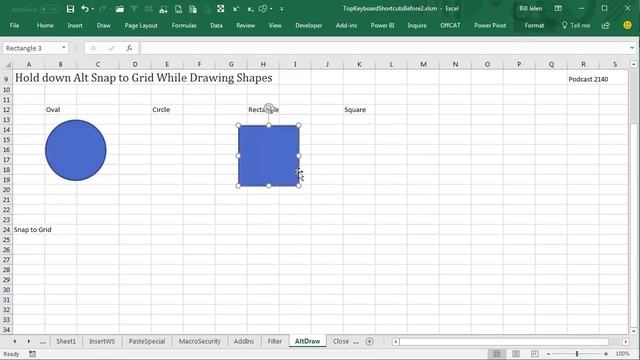Click the Enter checkmark icon in formula bar
This screenshot has width=640, height=360.
click(111, 48)
